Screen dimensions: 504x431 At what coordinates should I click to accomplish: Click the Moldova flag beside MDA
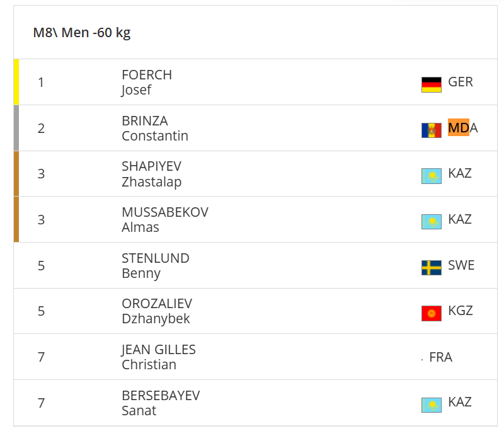click(x=431, y=130)
